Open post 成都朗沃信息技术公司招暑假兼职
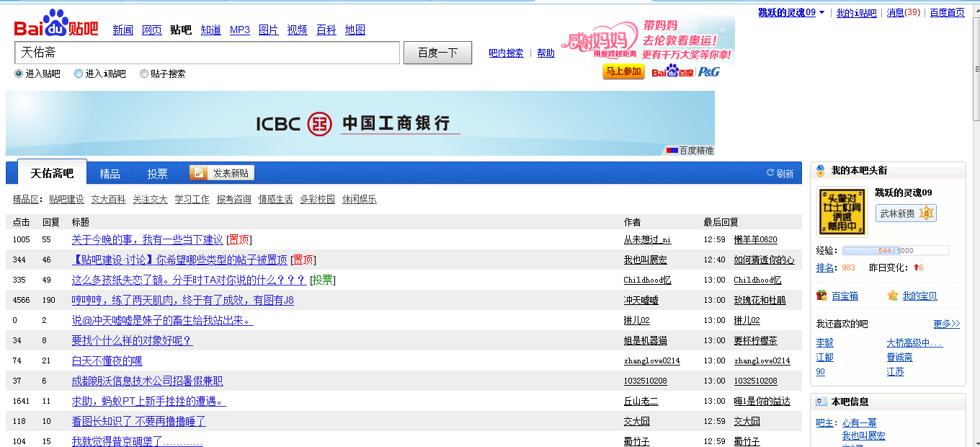Viewport: 980px width, 447px height. [x=147, y=381]
